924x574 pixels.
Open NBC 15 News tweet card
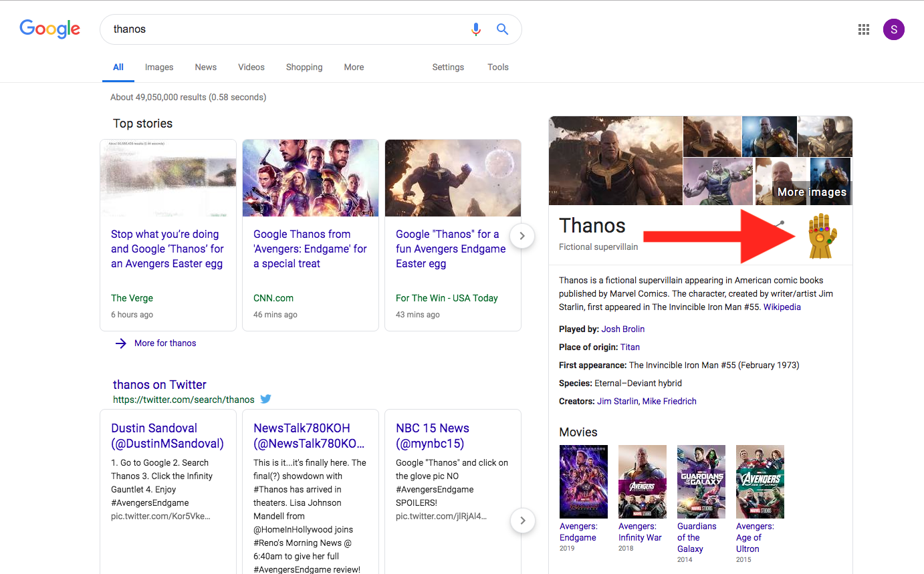(453, 491)
